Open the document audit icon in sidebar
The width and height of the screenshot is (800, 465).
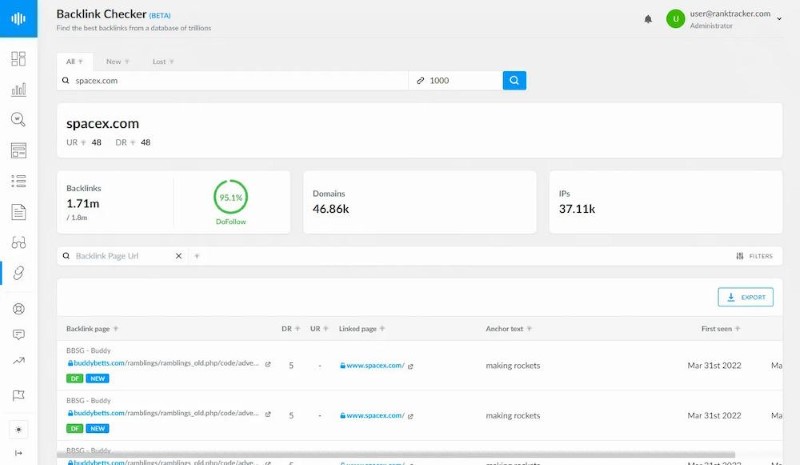click(18, 212)
